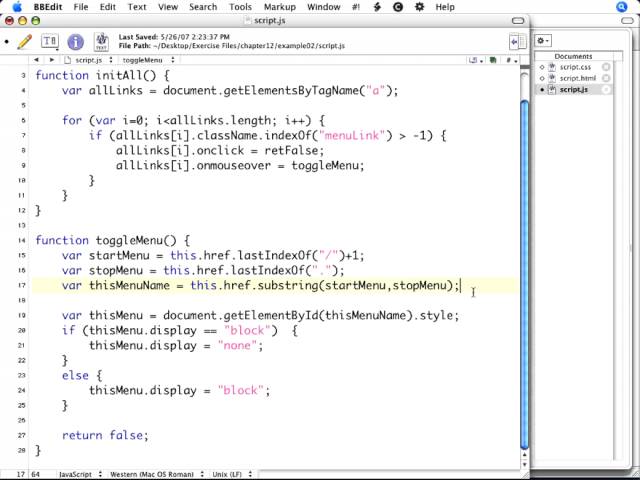
Task: Close script.html with its circle button
Action: point(606,78)
